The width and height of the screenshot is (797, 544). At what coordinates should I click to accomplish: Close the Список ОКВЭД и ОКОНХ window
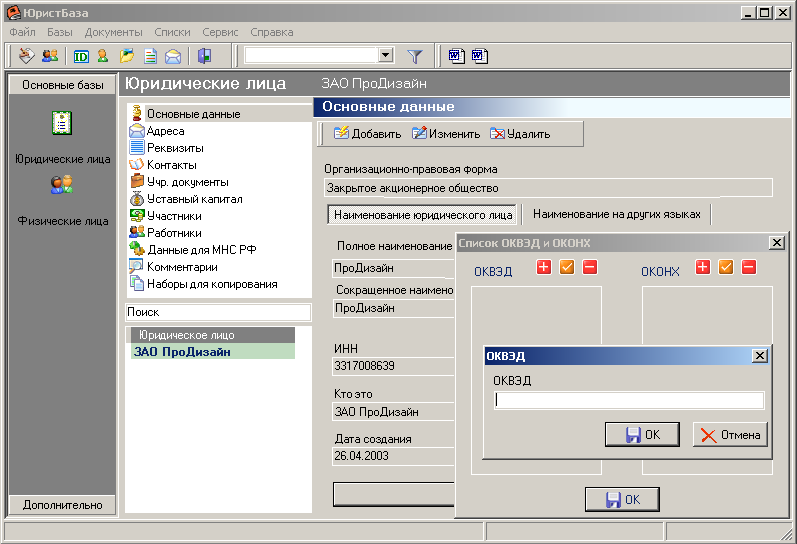(777, 243)
